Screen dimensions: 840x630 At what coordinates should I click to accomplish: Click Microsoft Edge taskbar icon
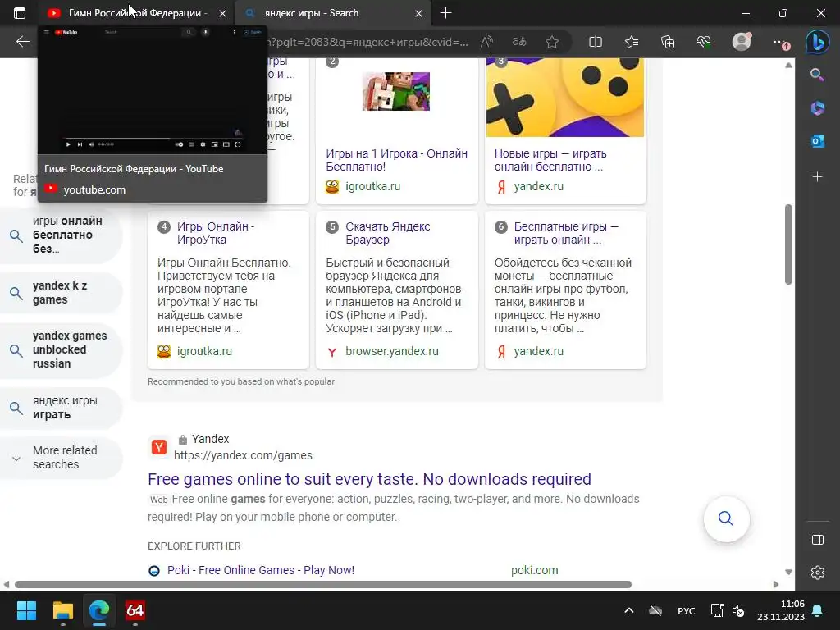99,610
